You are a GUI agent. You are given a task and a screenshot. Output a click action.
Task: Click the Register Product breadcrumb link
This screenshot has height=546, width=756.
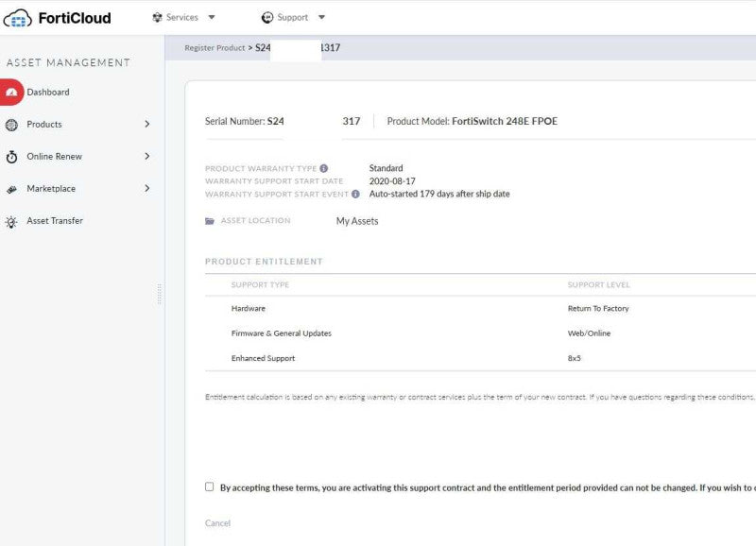(215, 48)
